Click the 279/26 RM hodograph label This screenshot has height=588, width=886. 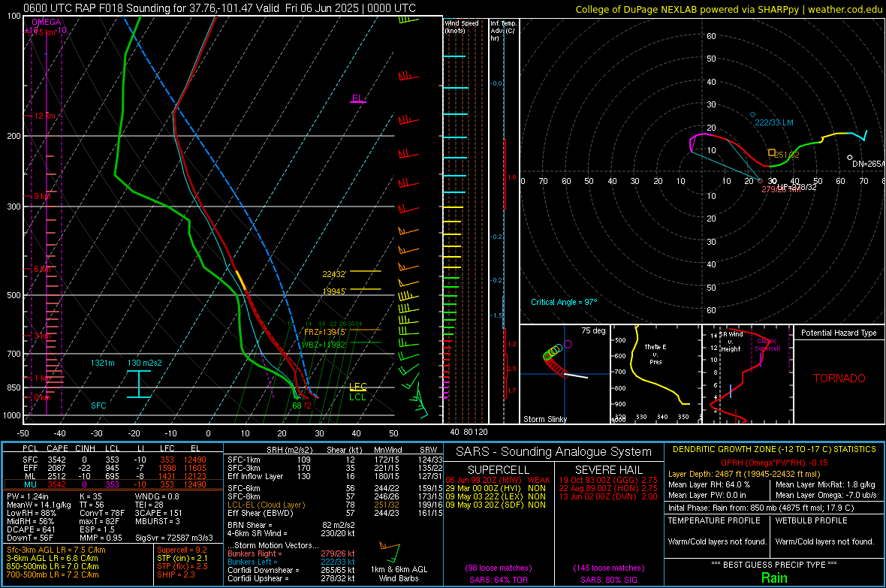[782, 189]
